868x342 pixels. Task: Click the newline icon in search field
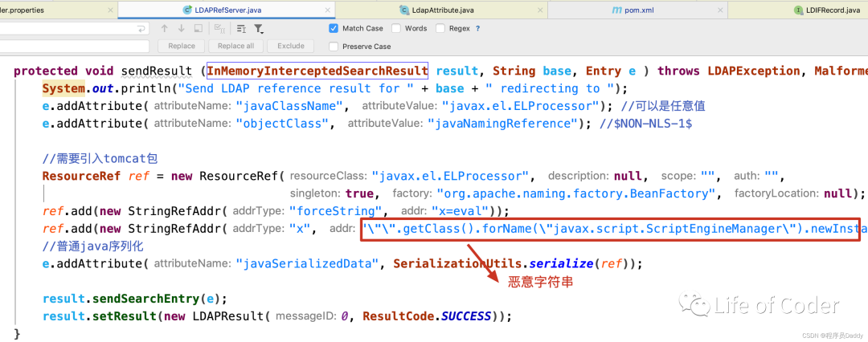click(141, 29)
